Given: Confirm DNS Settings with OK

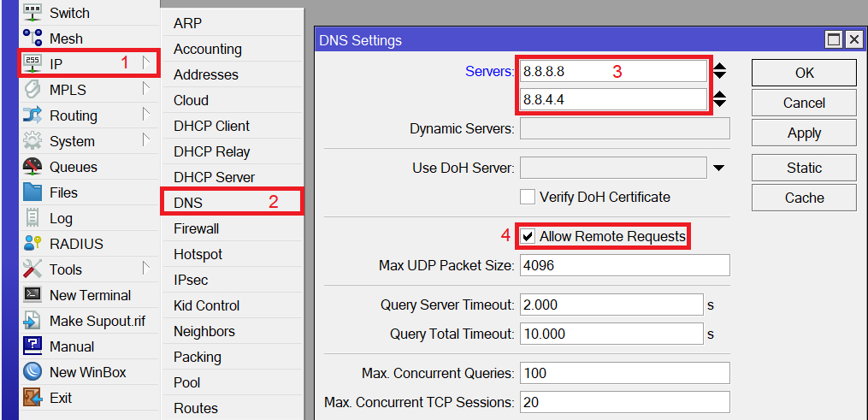Looking at the screenshot, I should click(x=804, y=73).
